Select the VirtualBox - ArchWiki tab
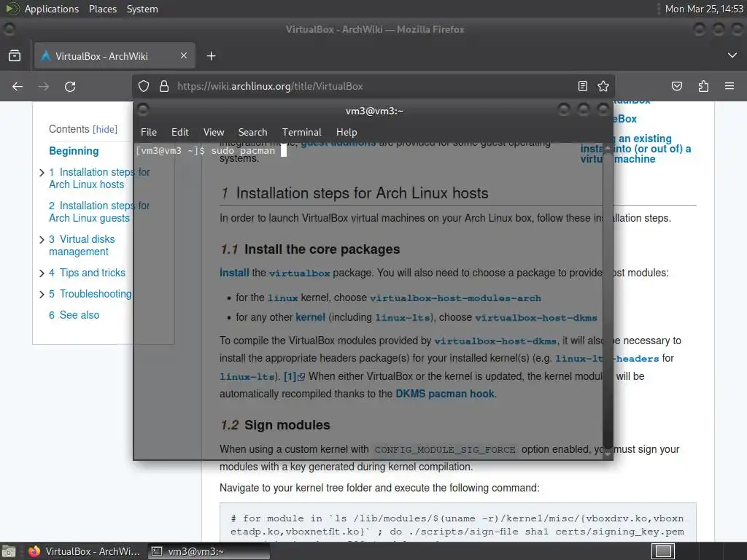Viewport: 747px width, 560px height. coord(115,55)
